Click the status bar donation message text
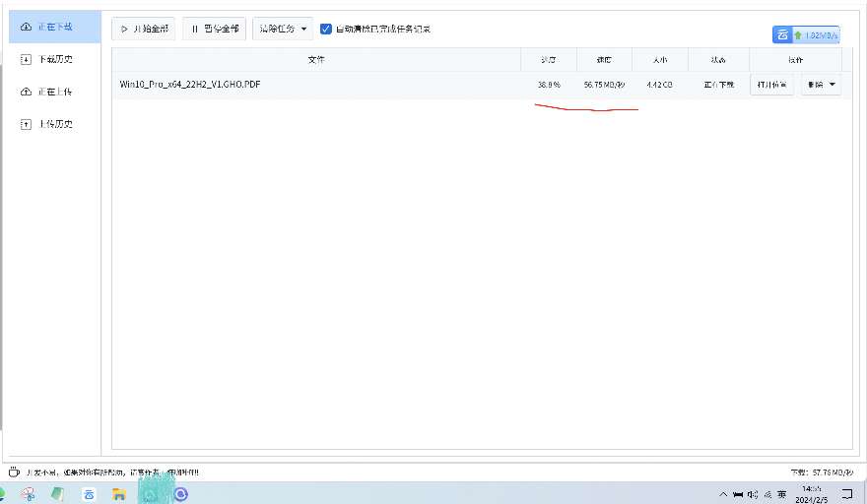Viewport: 867px width, 504px height. click(x=112, y=473)
